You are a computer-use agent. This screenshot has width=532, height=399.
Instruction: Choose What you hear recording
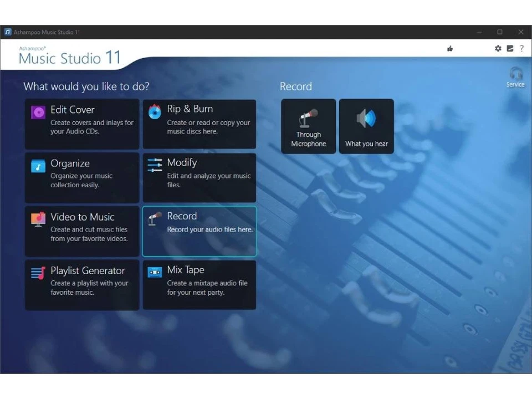366,126
